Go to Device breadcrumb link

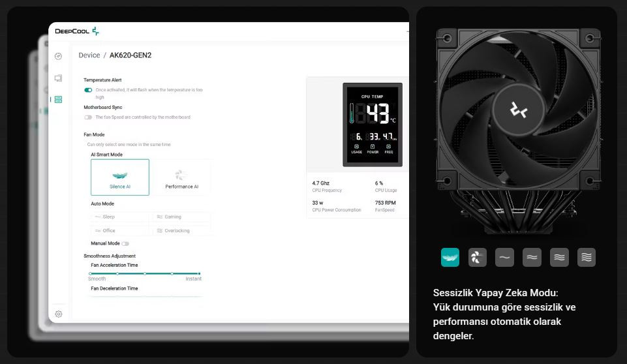pos(89,55)
